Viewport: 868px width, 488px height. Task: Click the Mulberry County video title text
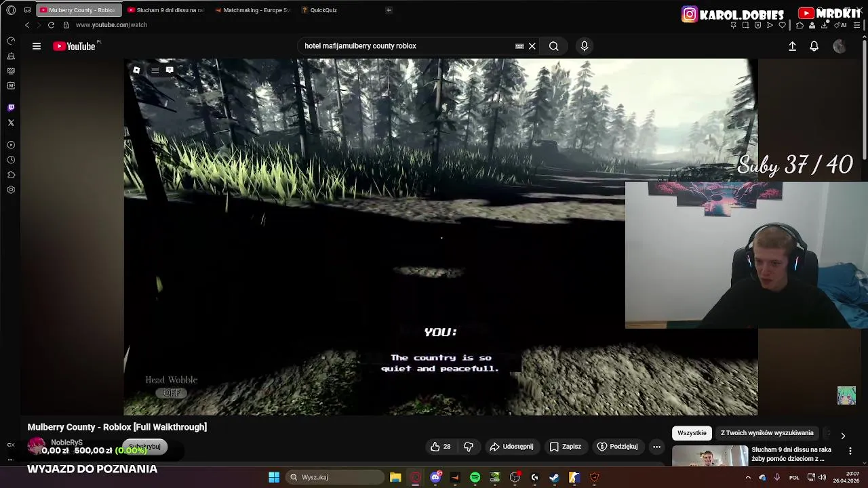117,427
